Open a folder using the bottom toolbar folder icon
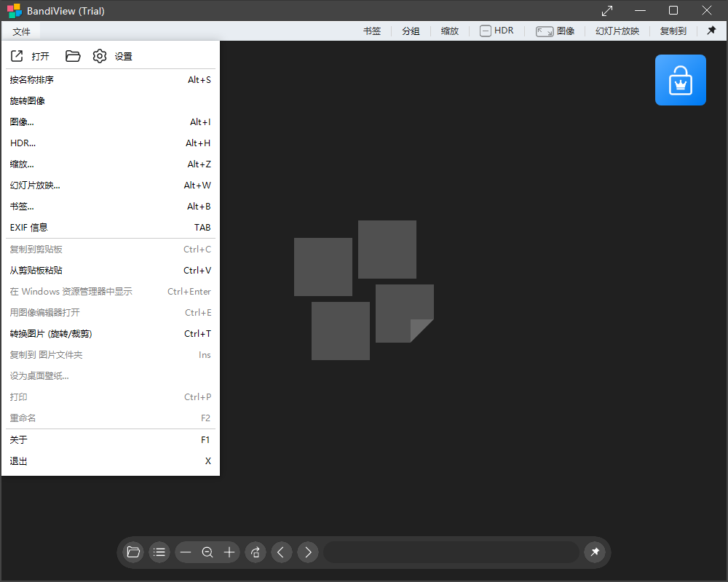 (x=132, y=552)
